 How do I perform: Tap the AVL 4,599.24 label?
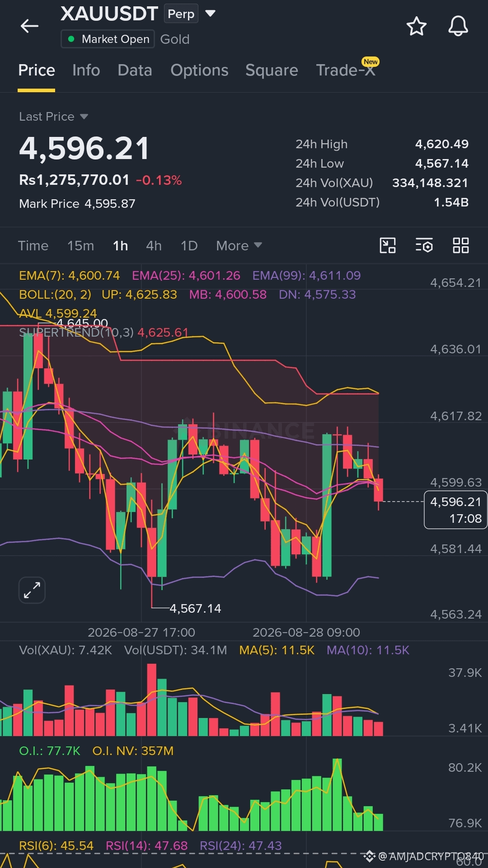58,313
